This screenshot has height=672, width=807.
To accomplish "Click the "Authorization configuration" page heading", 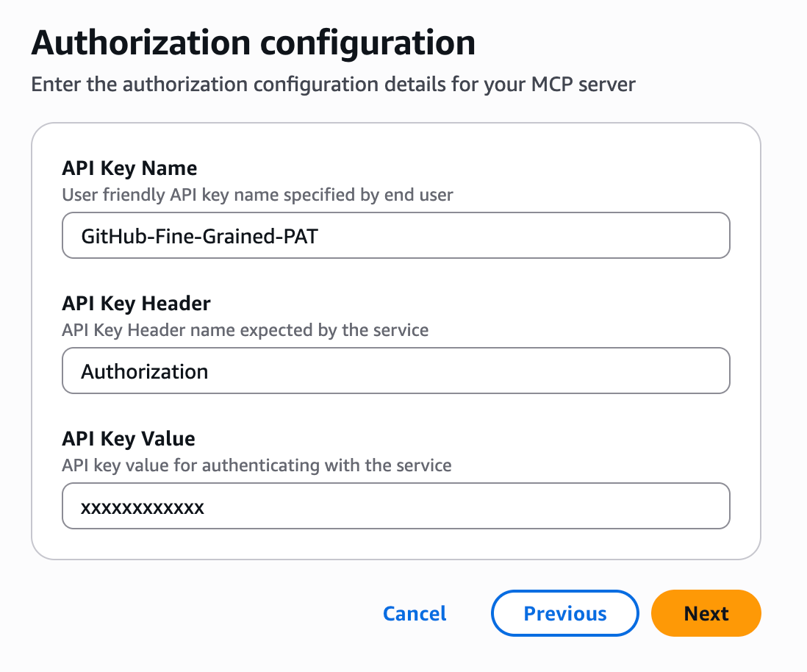I will (x=253, y=44).
